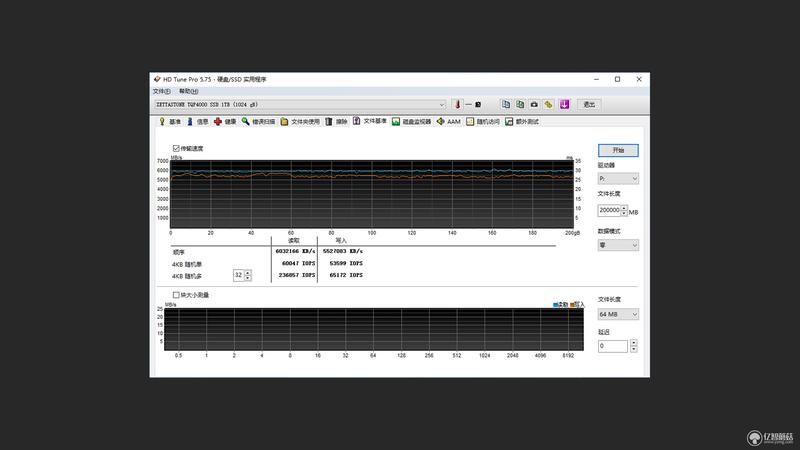Click the queue depth field showing 32
This screenshot has height=450, width=800.
pos(238,275)
